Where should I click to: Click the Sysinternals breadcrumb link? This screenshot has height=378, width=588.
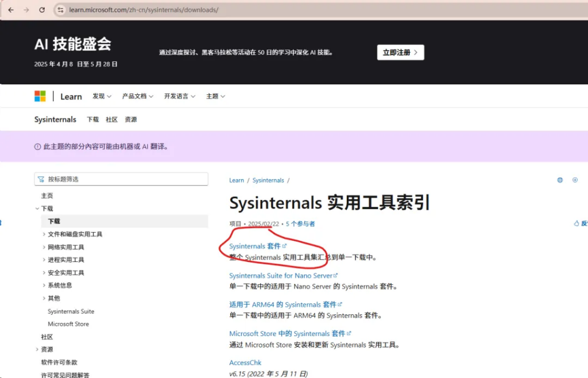(x=268, y=180)
